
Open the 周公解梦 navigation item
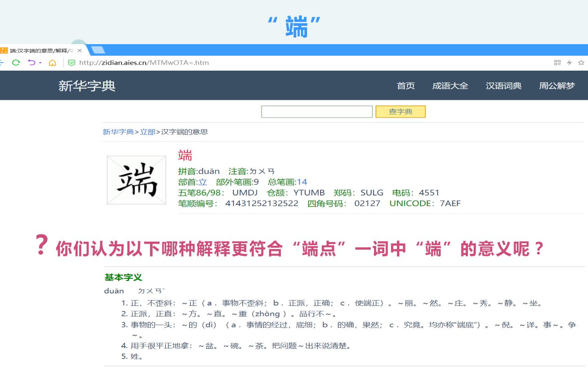(x=557, y=86)
